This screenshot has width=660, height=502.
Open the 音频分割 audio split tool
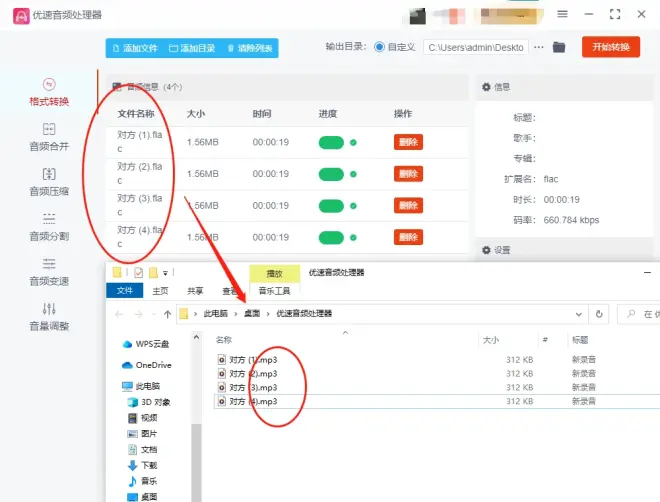point(49,227)
